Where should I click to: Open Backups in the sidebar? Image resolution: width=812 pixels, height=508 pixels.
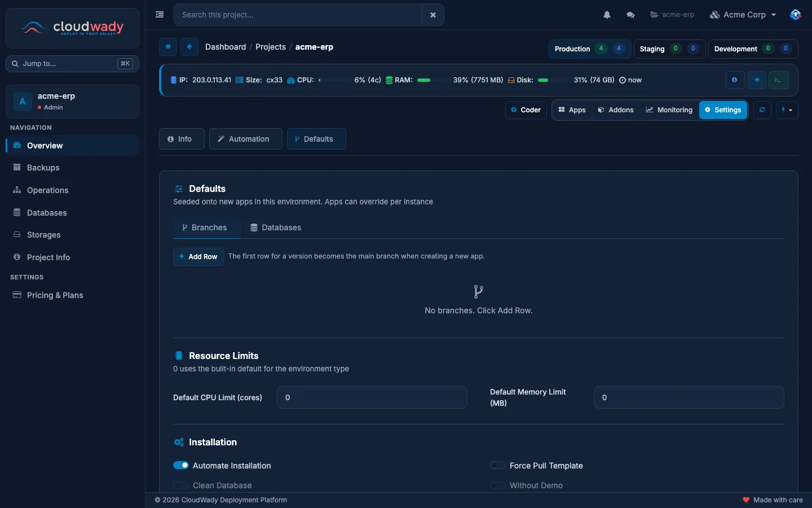(x=72, y=168)
